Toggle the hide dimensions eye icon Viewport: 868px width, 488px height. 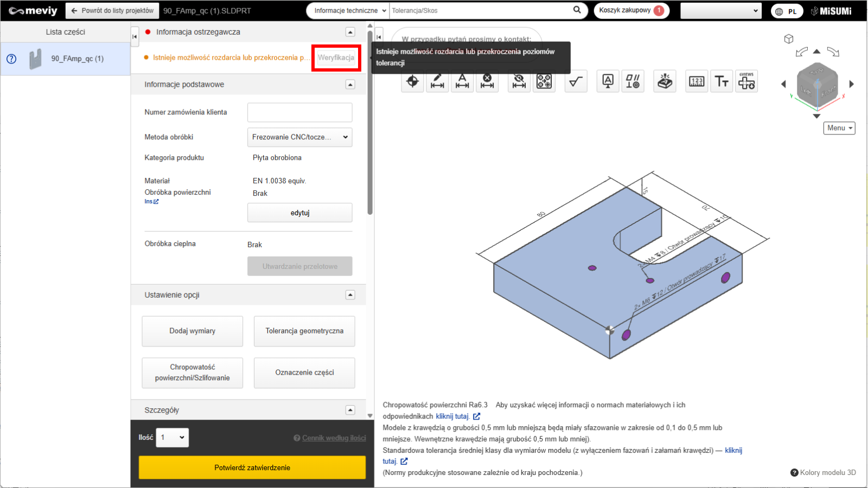pyautogui.click(x=519, y=81)
